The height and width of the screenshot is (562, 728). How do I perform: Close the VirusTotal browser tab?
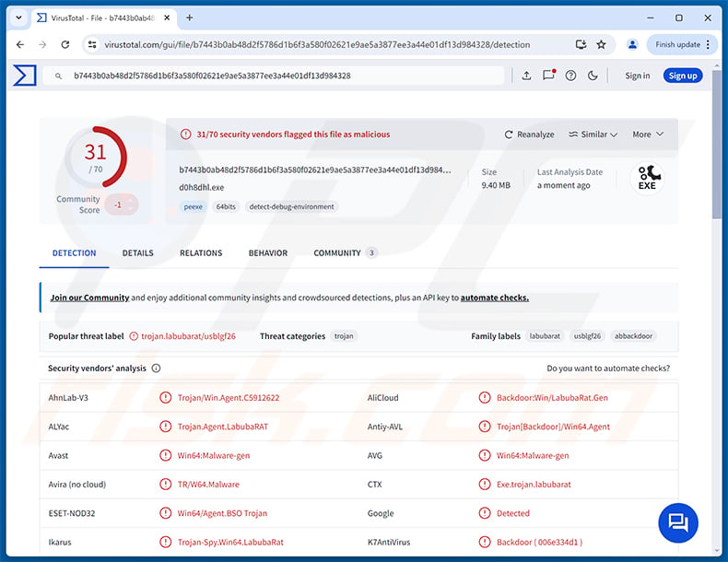click(x=167, y=18)
